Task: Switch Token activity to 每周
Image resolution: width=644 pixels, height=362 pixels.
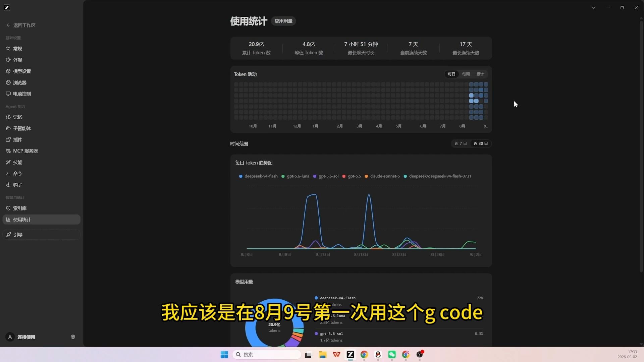Action: click(x=466, y=74)
